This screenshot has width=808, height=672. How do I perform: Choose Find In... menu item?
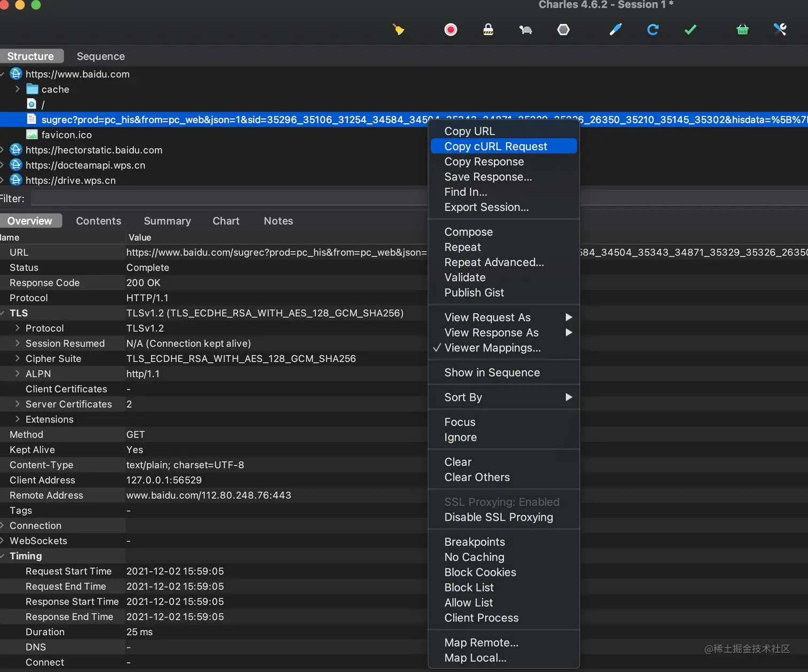pyautogui.click(x=503, y=192)
